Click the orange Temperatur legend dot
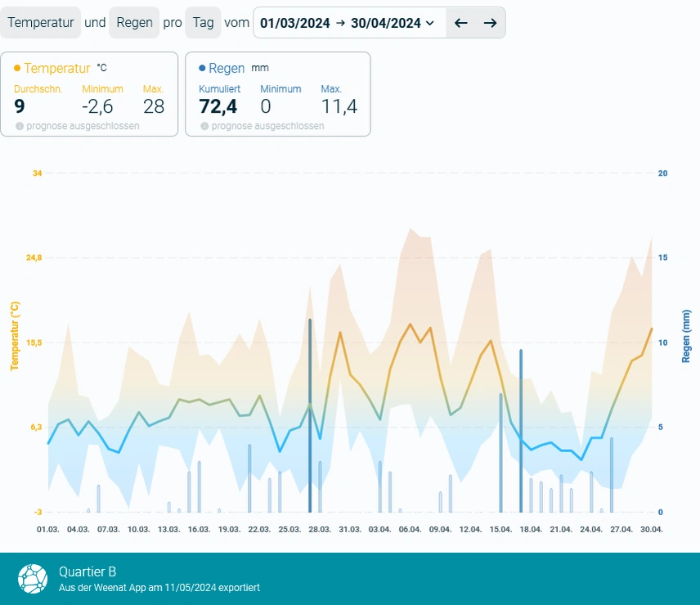Viewport: 700px width, 605px height. pyautogui.click(x=17, y=68)
